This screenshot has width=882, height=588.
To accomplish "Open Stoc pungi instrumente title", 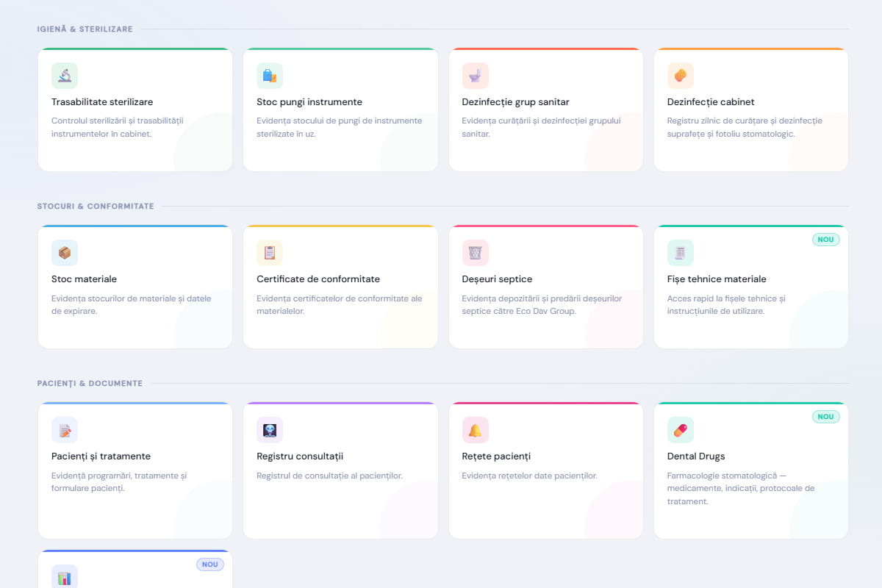I will 309,102.
